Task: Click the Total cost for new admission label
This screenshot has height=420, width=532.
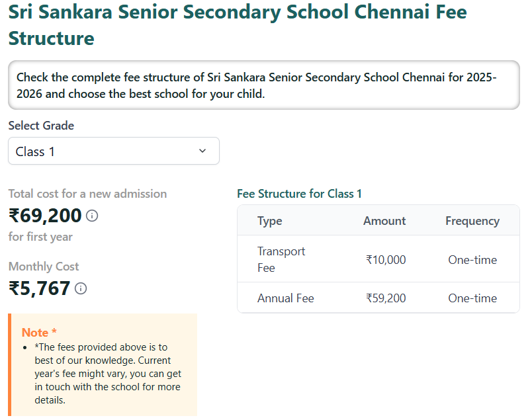Action: tap(87, 193)
